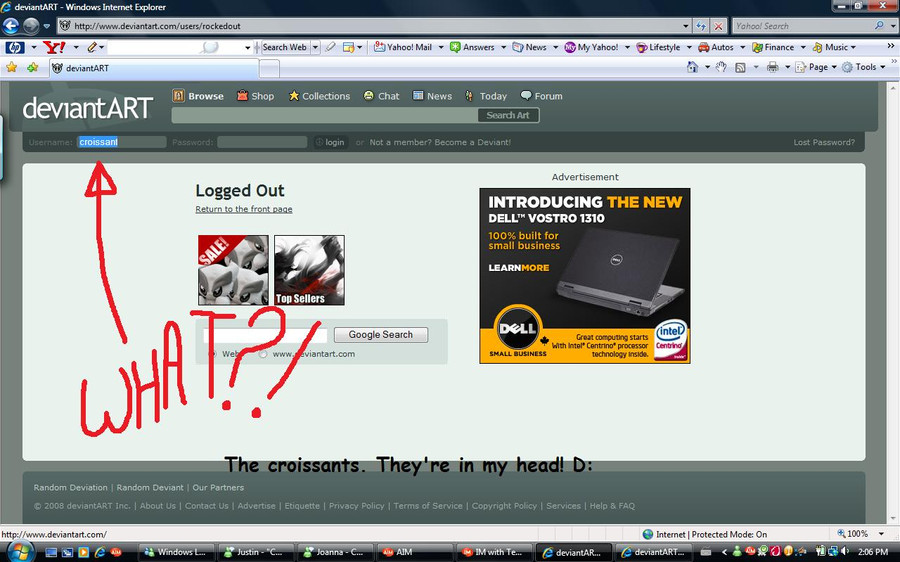Click the deviantART search art field
Image resolution: width=900 pixels, height=562 pixels.
[x=324, y=115]
